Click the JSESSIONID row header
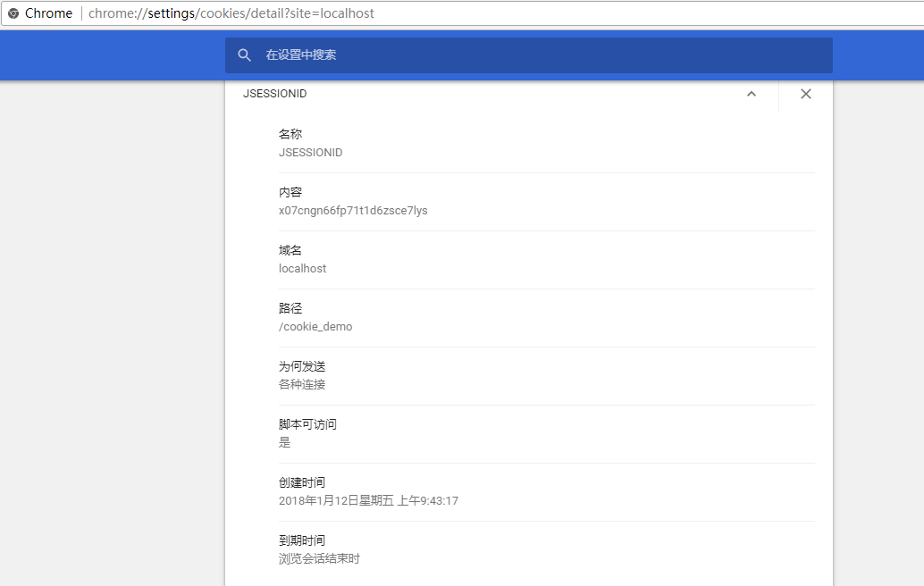924x586 pixels. point(274,94)
